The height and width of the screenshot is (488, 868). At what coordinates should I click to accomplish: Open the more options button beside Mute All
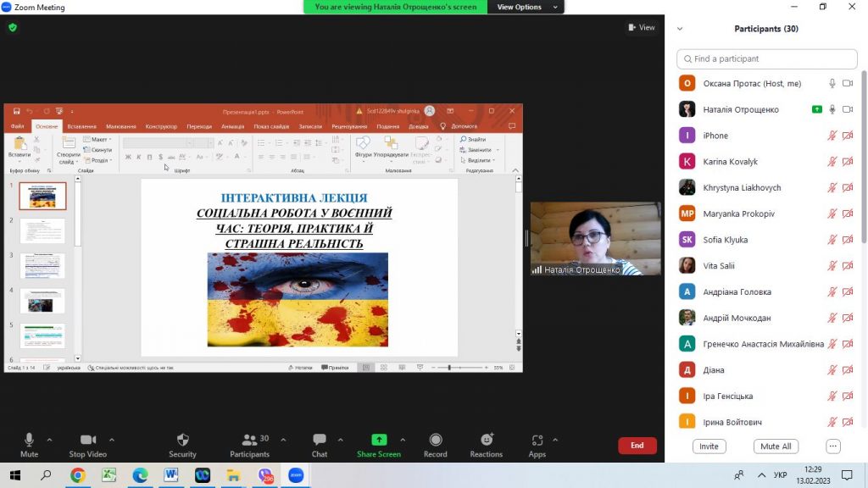(833, 446)
